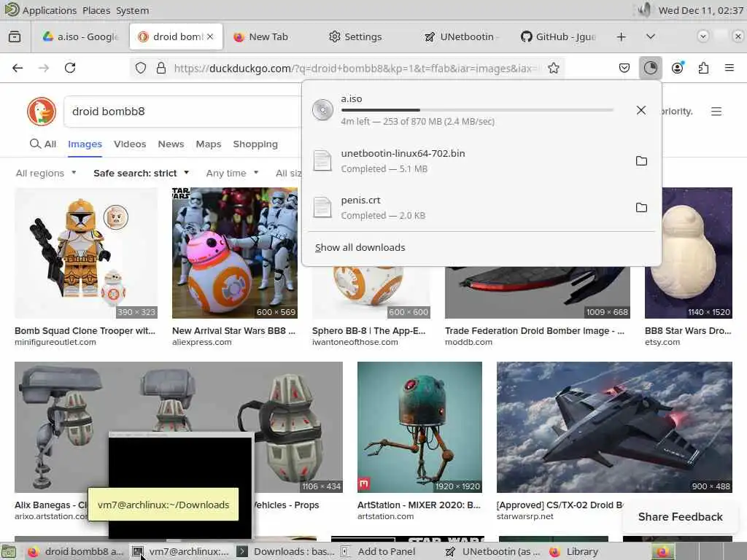Click the forward navigation arrow

click(x=44, y=68)
